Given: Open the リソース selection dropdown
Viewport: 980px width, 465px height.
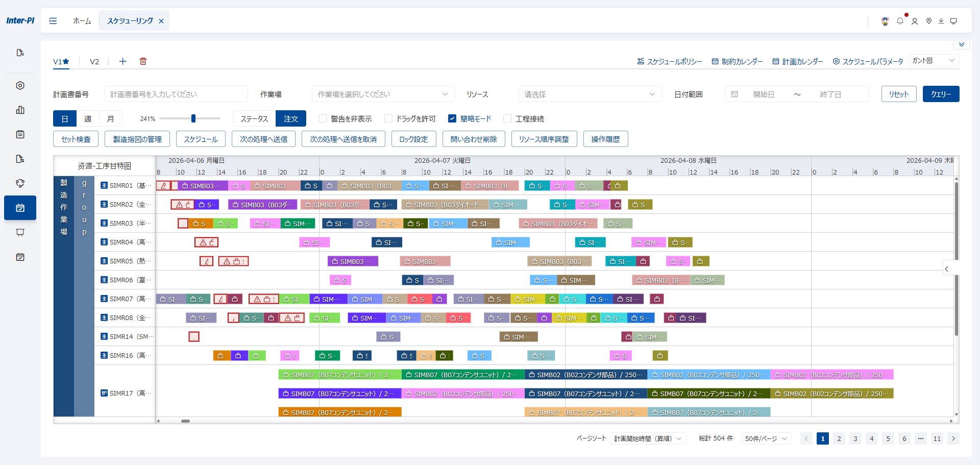Looking at the screenshot, I should pos(590,94).
